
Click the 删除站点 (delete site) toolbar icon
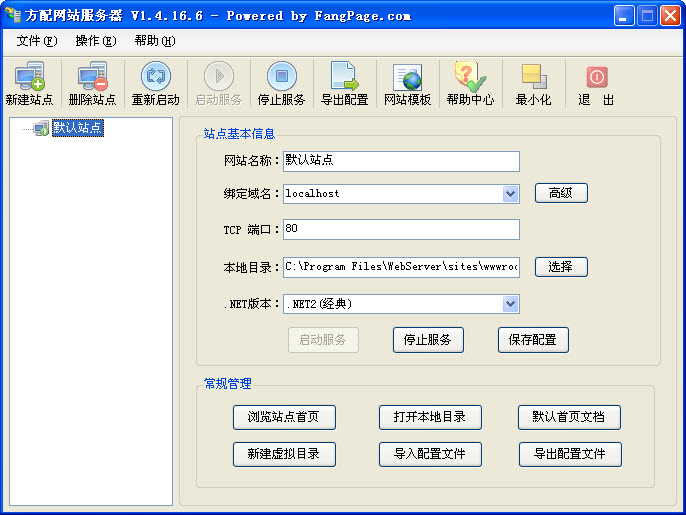[x=92, y=83]
